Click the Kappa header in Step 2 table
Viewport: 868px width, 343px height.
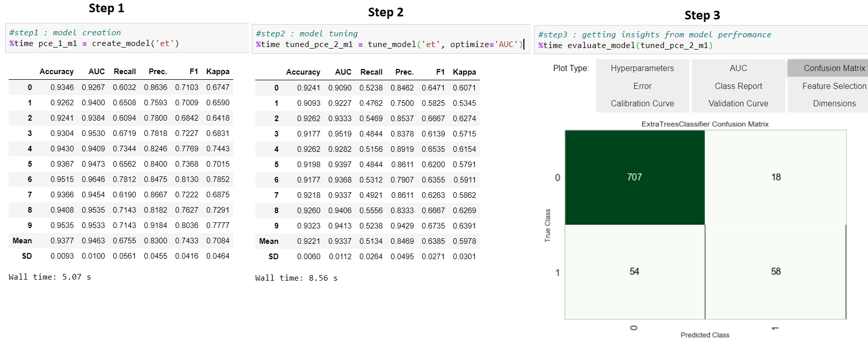tap(464, 72)
